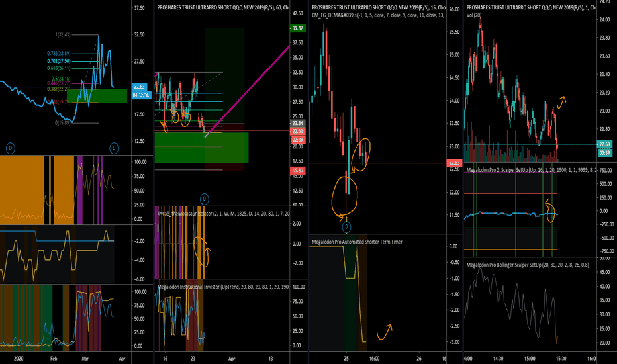Open the dividend D marker on the 60-minute chart

point(204,199)
